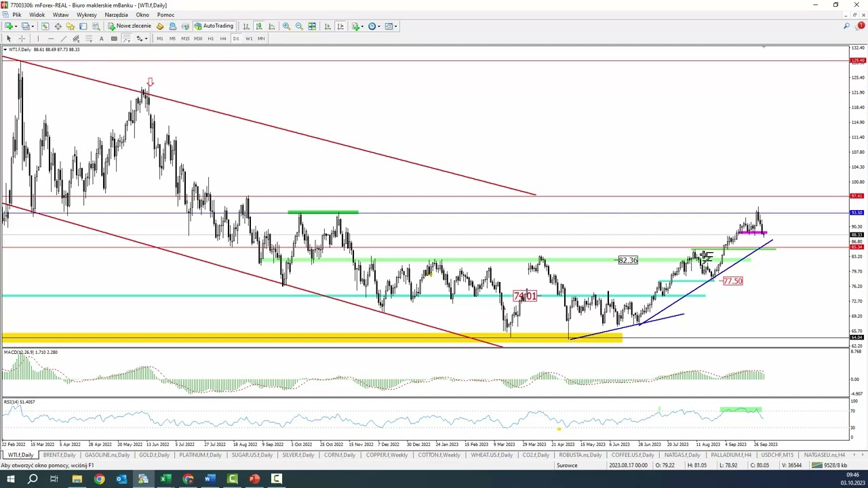Select the trendline drawing tool
Screen dimensions: 868x488
tap(64, 39)
